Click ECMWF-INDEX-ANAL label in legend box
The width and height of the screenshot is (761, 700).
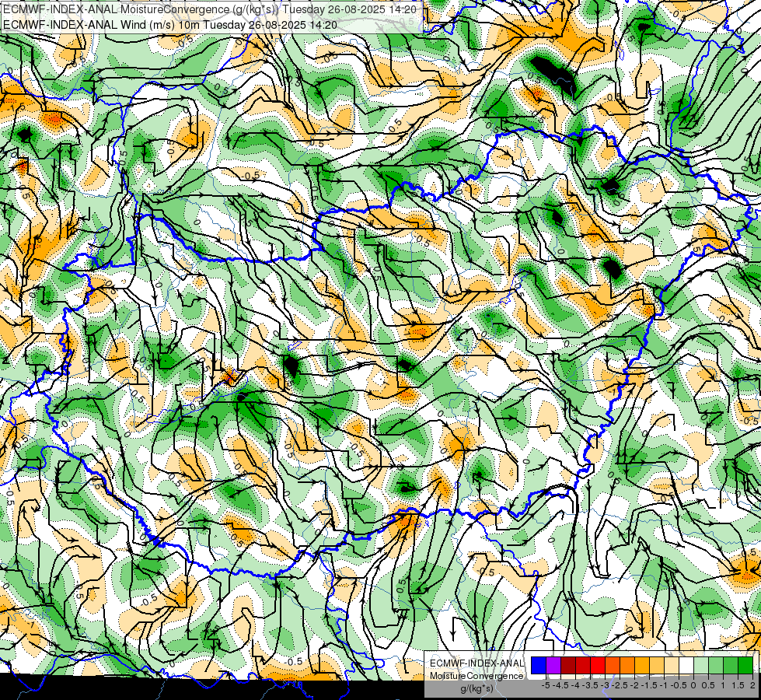tap(476, 663)
